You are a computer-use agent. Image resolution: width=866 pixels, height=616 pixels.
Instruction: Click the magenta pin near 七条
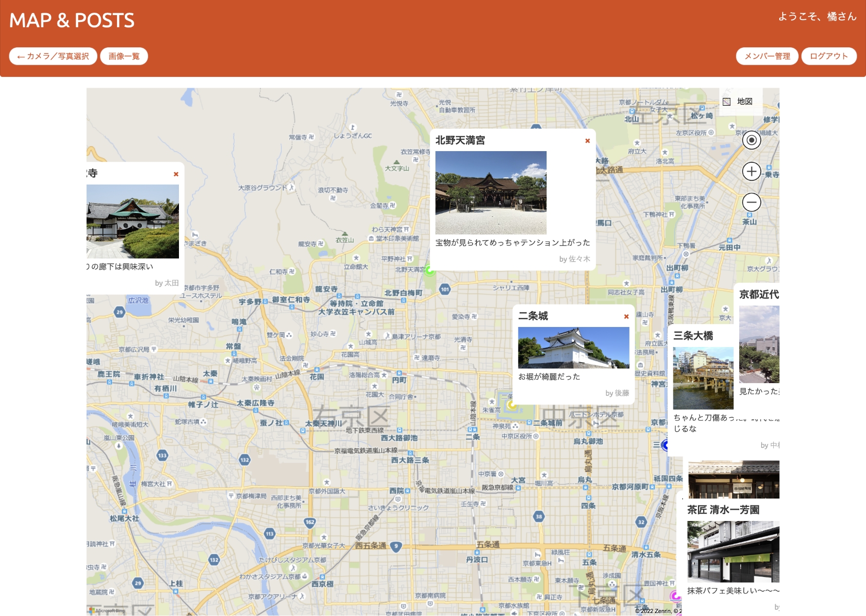coord(675,596)
